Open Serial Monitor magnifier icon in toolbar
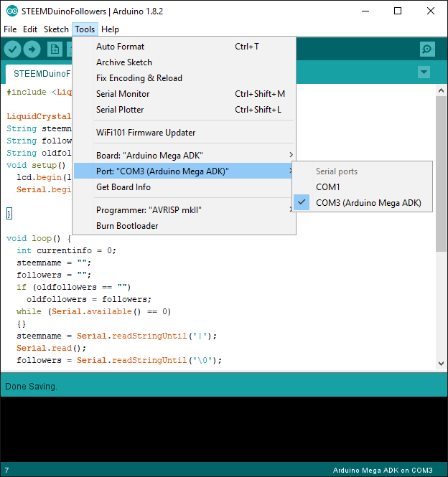This screenshot has height=477, width=448. (x=427, y=49)
